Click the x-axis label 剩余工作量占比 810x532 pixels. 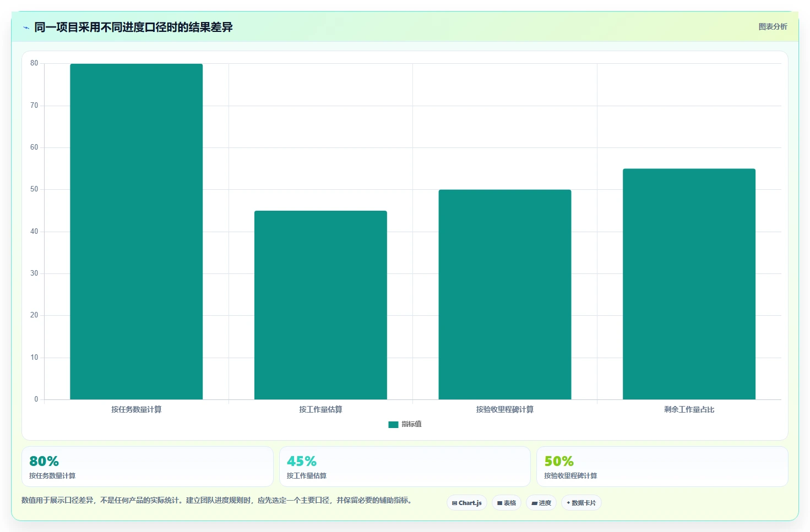(x=689, y=409)
